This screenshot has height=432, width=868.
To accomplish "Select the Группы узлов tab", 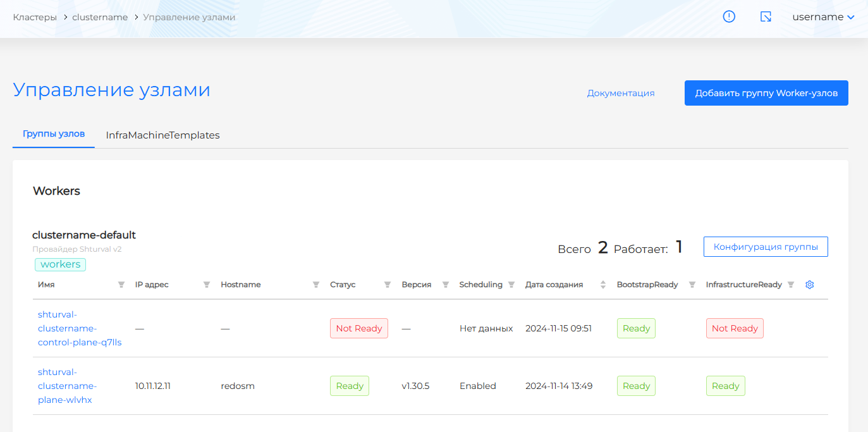I will pos(54,134).
